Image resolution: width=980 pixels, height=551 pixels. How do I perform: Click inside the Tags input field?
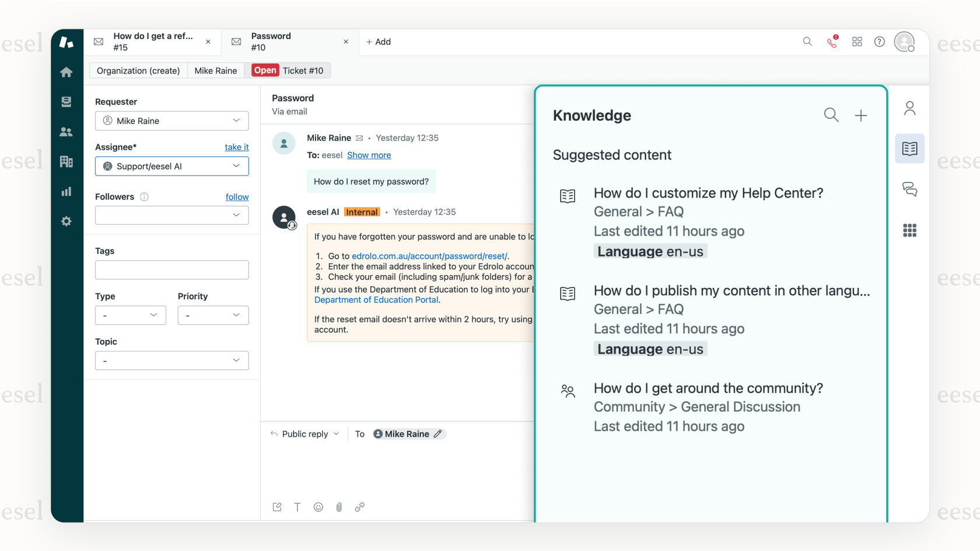click(171, 269)
